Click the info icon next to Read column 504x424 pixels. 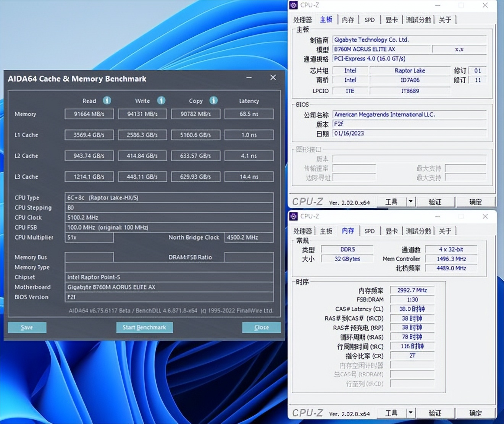coord(107,100)
